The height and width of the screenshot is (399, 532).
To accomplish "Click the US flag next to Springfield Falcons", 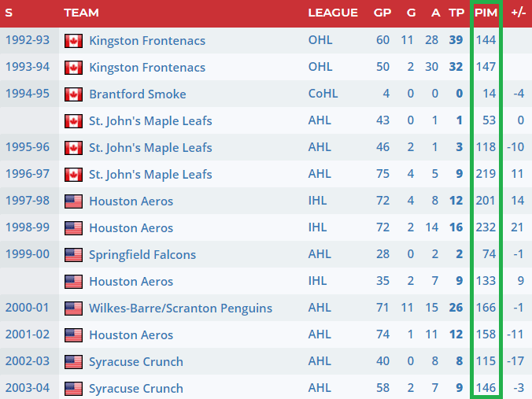I will coord(73,255).
